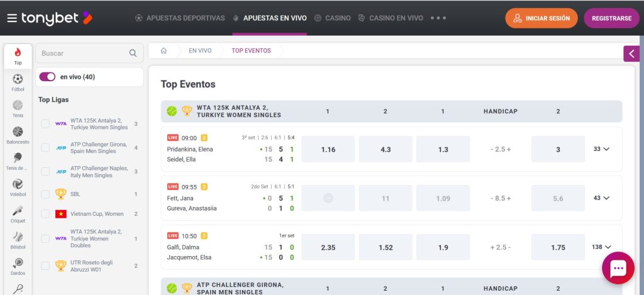The height and width of the screenshot is (295, 644).
Task: Click the Buscar search field
Action: (x=82, y=53)
